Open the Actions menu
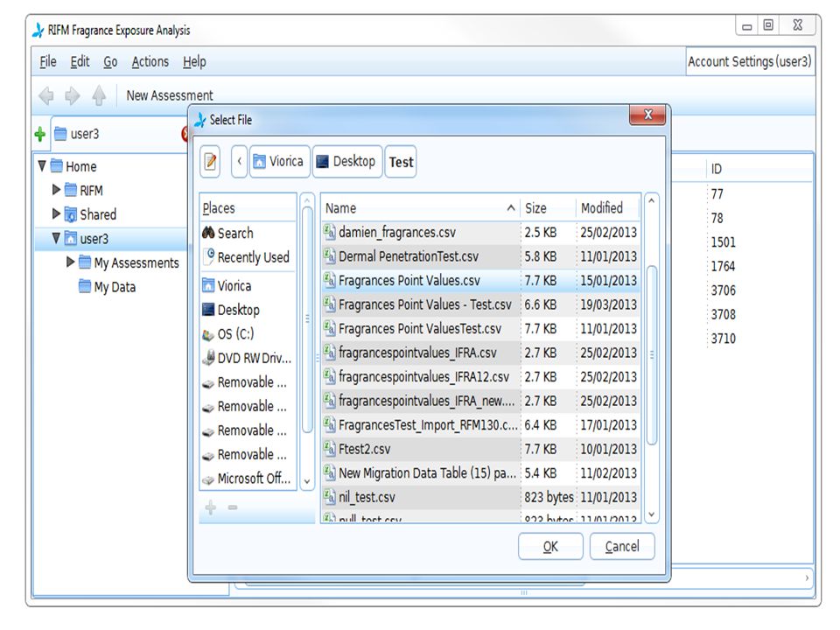The height and width of the screenshot is (630, 840). click(150, 61)
